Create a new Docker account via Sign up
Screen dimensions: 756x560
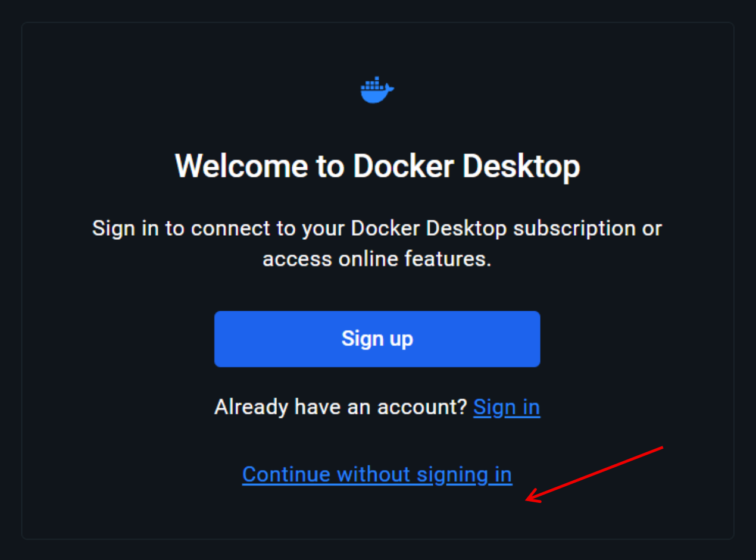[x=377, y=339]
